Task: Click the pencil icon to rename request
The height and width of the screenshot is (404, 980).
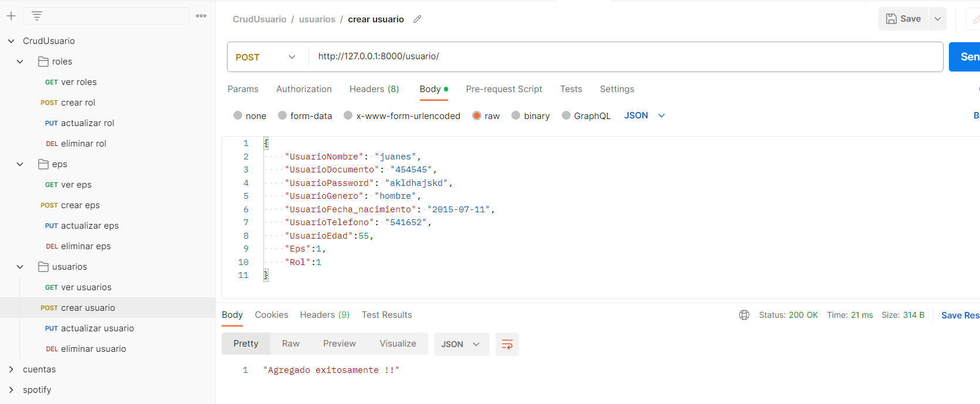Action: (417, 19)
